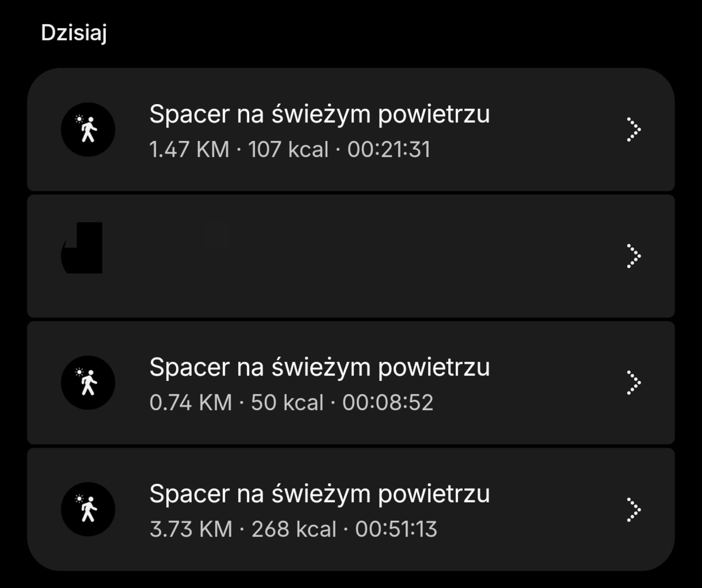Click the Dzisiaj section header

[74, 34]
